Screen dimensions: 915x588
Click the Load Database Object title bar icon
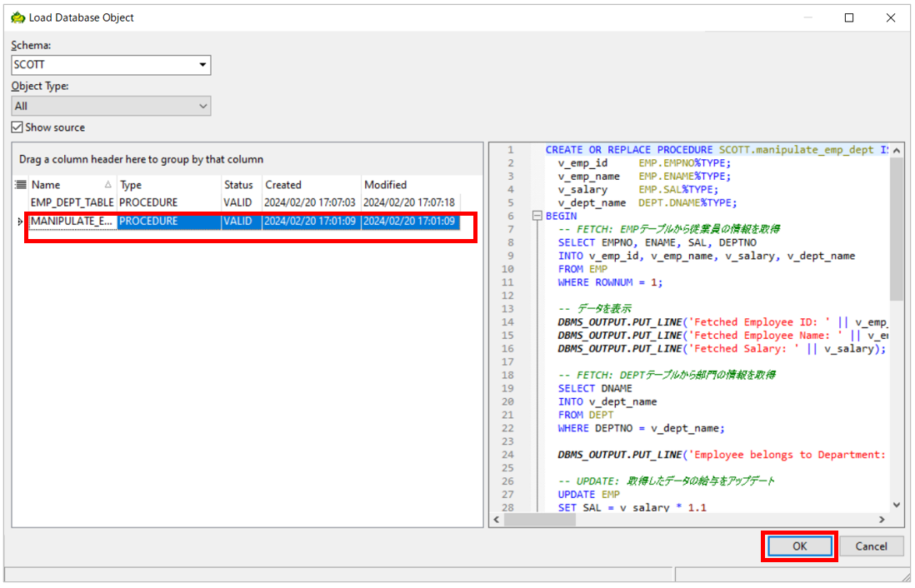(x=18, y=17)
